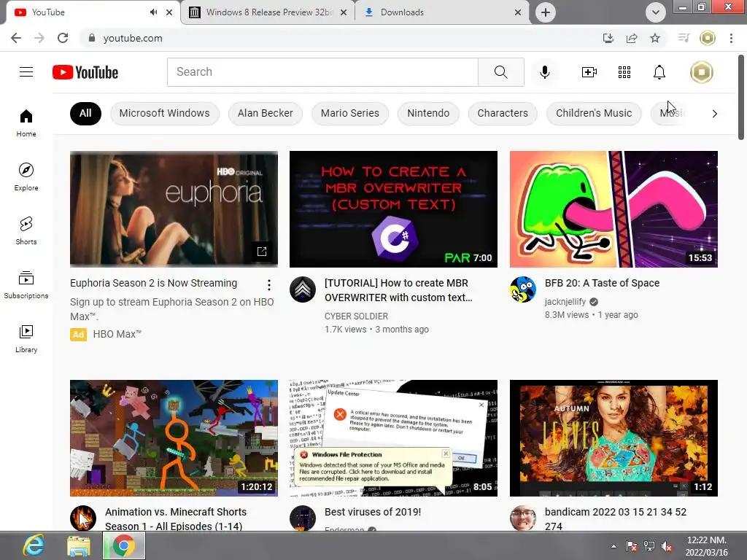The width and height of the screenshot is (747, 560).
Task: Open the notifications bell
Action: pos(659,72)
